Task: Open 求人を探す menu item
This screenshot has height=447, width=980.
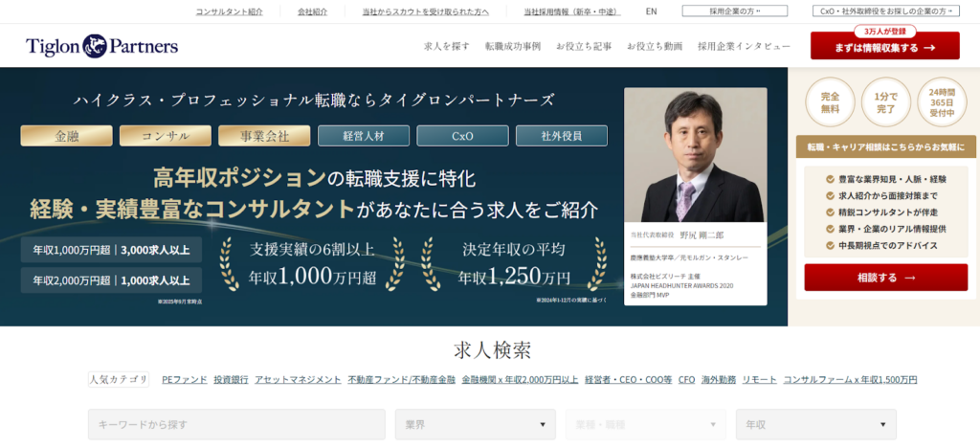Action: coord(447,46)
